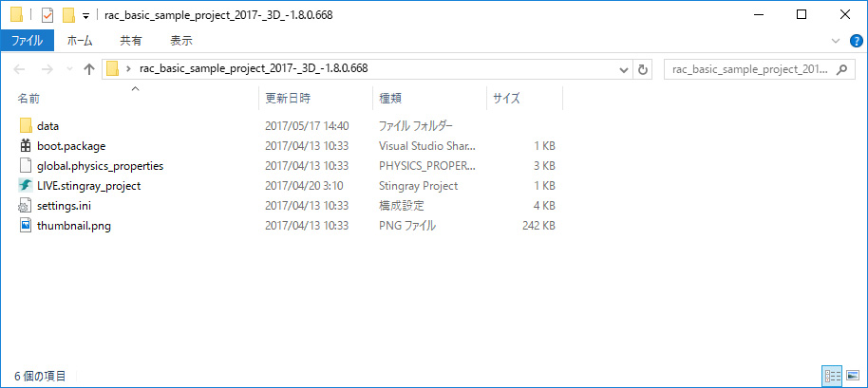Open address bar history dropdown
This screenshot has width=868, height=388.
pyautogui.click(x=625, y=69)
